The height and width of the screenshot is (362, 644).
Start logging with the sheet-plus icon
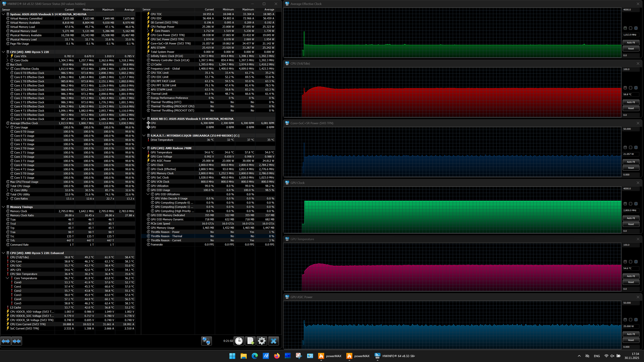[250, 341]
